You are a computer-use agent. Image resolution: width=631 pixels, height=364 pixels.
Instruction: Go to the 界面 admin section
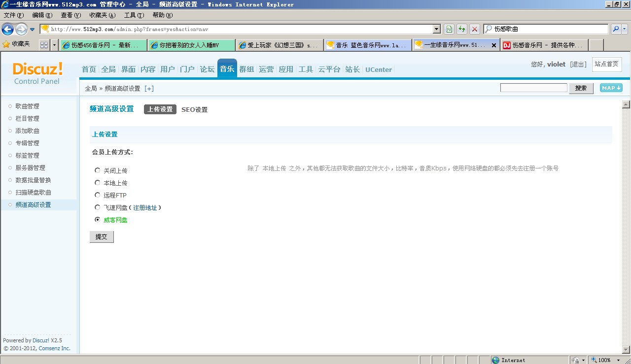pyautogui.click(x=128, y=69)
